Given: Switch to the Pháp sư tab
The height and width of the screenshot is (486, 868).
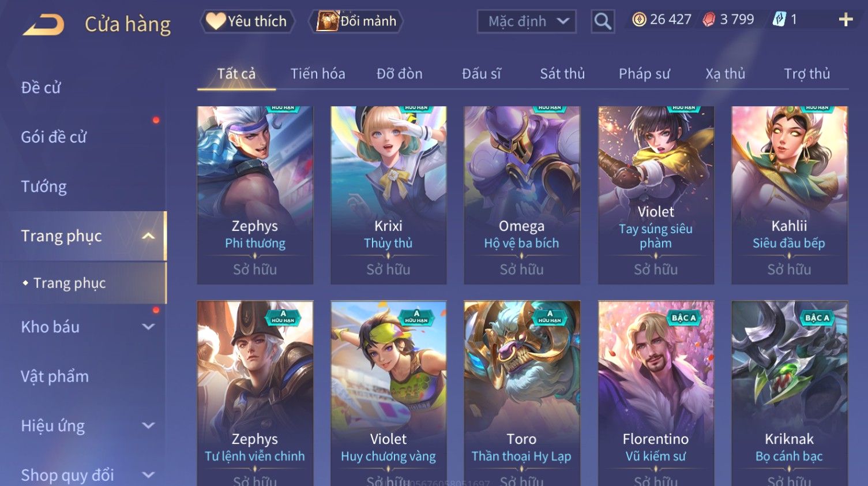Looking at the screenshot, I should point(644,74).
